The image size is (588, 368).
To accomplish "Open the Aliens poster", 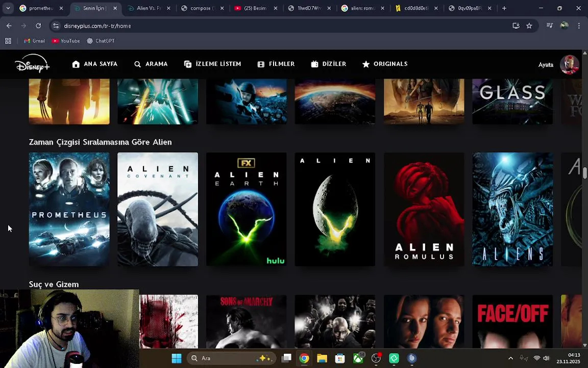I will tap(512, 209).
